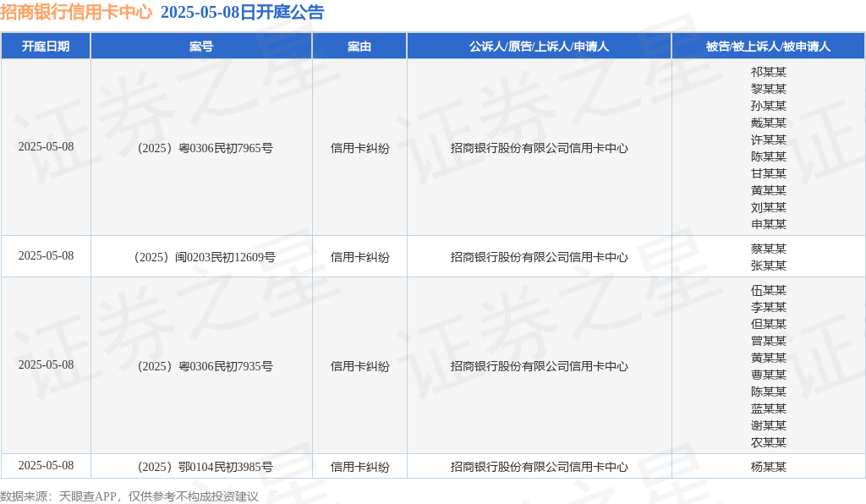Click defendant name '黎某某'

point(768,89)
